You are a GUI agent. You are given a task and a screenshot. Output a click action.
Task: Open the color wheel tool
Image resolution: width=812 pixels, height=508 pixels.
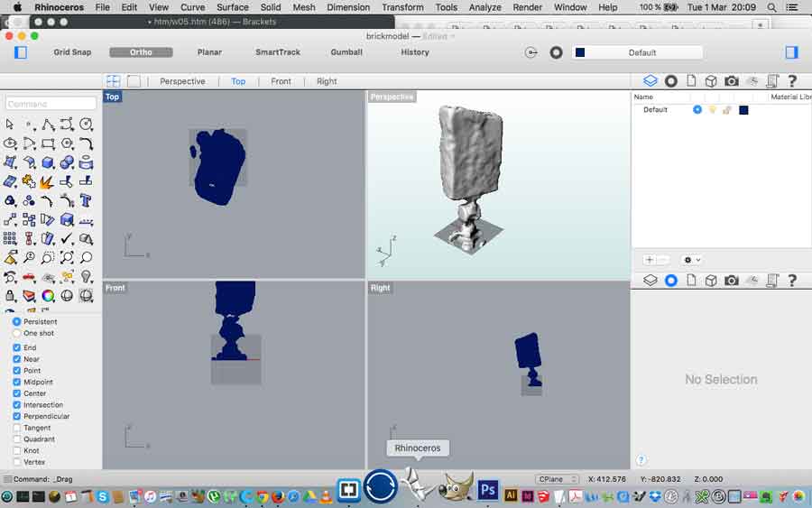point(48,296)
